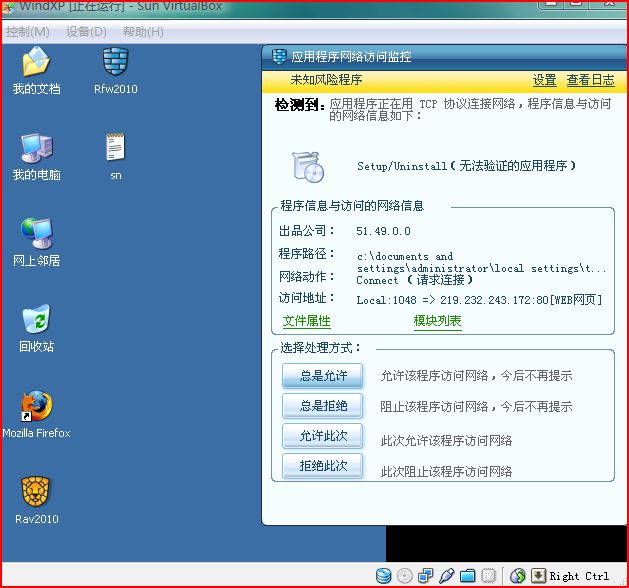Click the shield icon in the dialog title

(x=279, y=57)
